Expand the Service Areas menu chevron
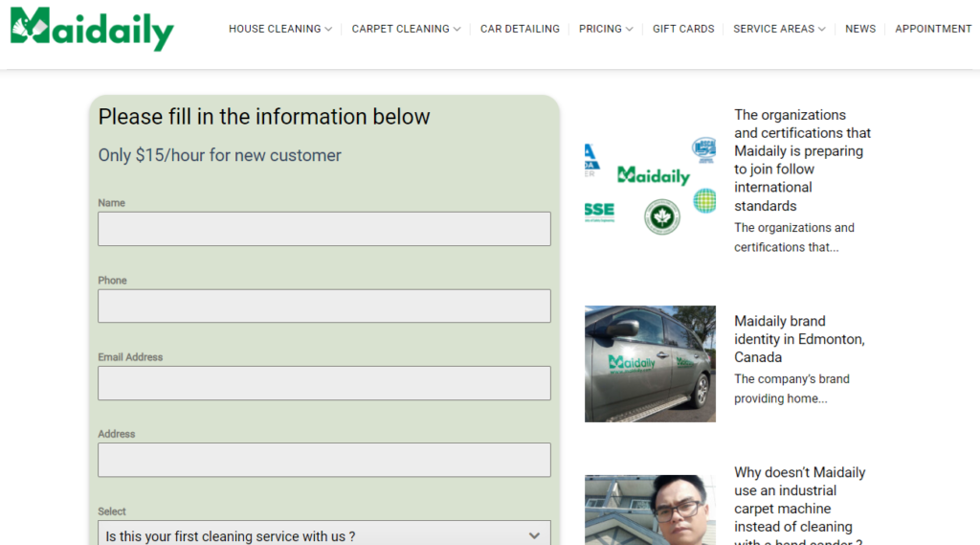Image resolution: width=980 pixels, height=545 pixels. point(822,30)
